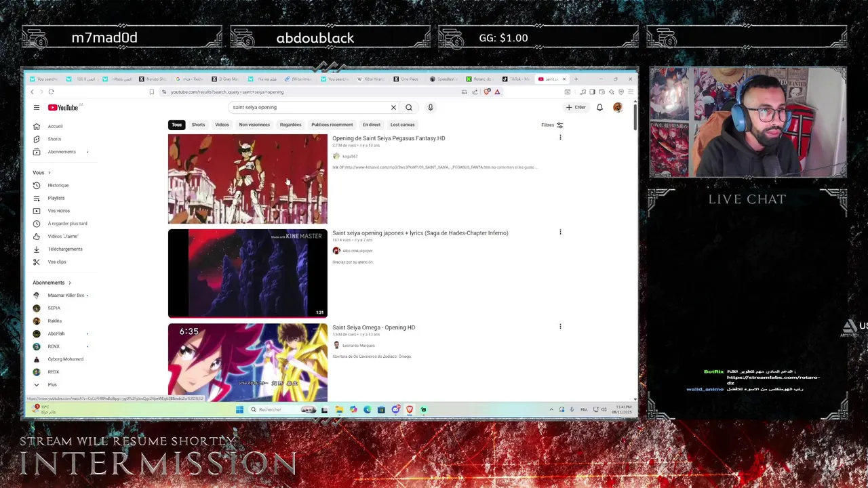Select the Non visionnées filter chip

(x=254, y=125)
